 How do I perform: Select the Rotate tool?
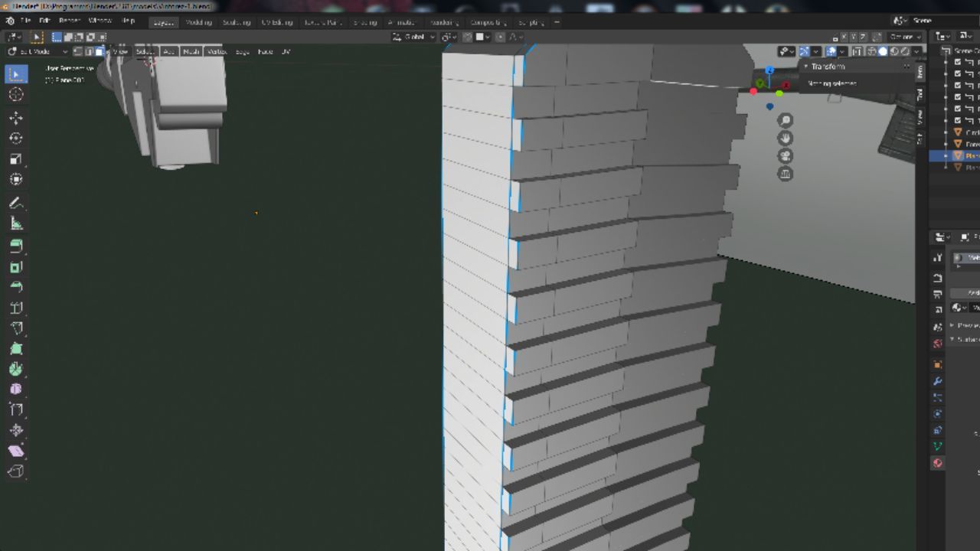coord(16,139)
